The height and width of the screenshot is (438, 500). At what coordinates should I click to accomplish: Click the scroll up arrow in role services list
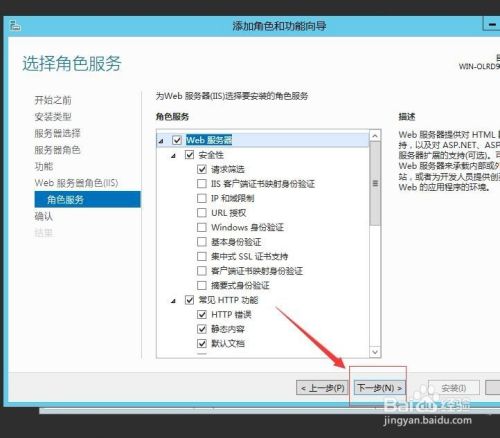(x=375, y=136)
